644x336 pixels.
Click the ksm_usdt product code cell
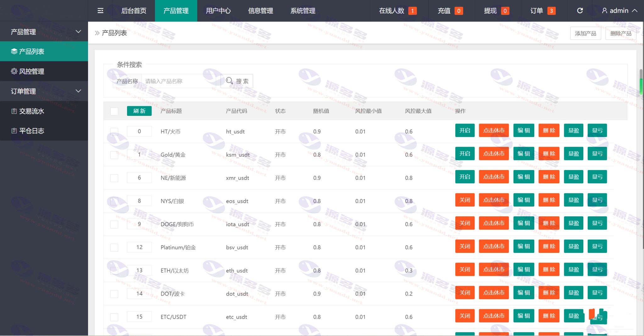coord(238,155)
